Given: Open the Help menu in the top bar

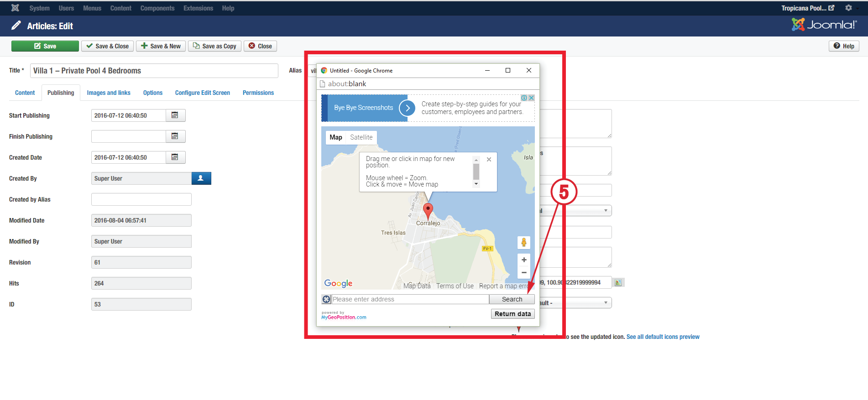Looking at the screenshot, I should (228, 8).
